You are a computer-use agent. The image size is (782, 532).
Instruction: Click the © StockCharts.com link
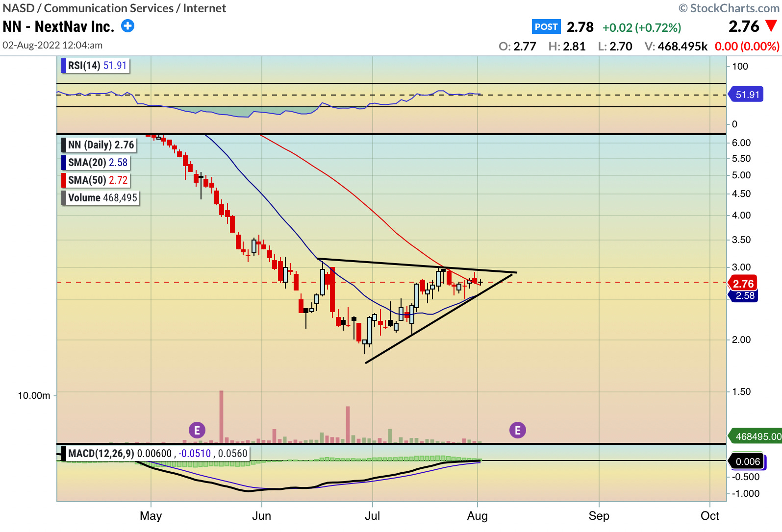click(729, 8)
